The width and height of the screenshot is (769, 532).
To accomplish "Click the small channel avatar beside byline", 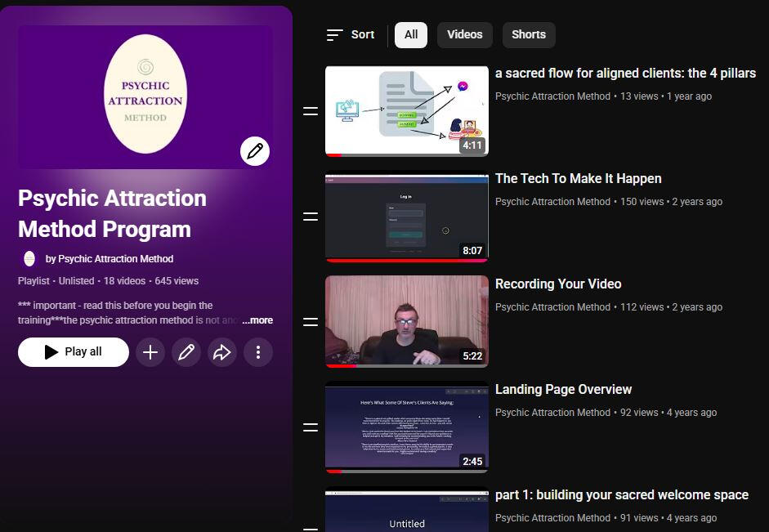I will [x=29, y=258].
